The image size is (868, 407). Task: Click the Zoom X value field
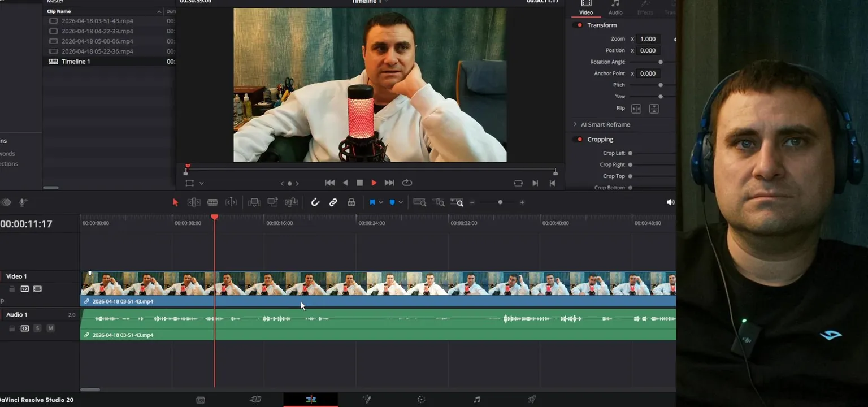point(648,39)
